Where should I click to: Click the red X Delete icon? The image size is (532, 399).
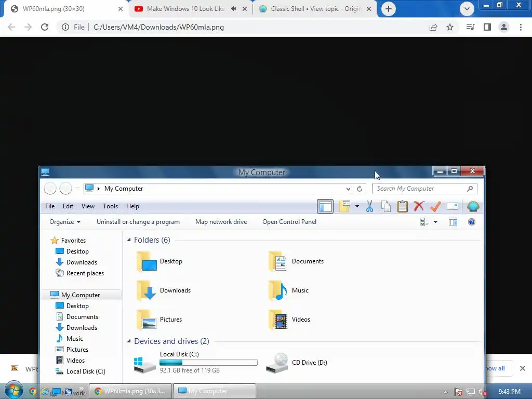point(419,206)
